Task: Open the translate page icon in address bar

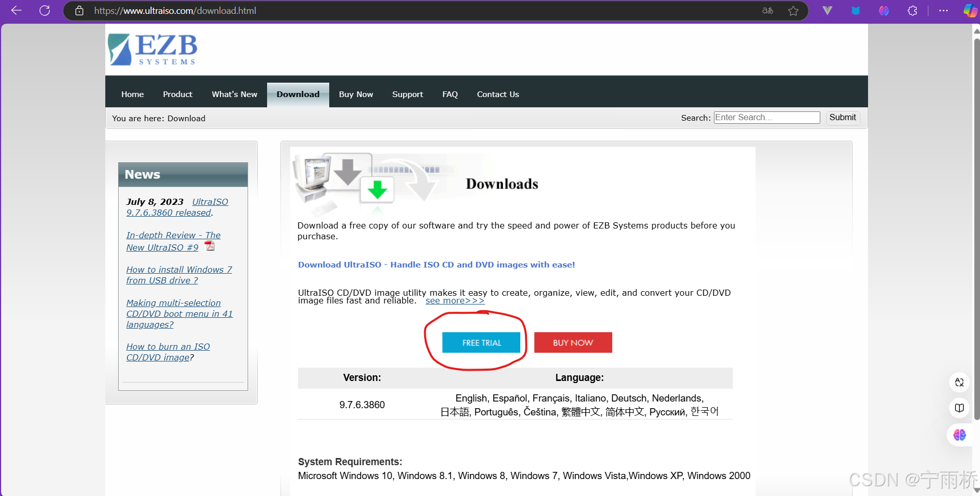Action: 767,10
